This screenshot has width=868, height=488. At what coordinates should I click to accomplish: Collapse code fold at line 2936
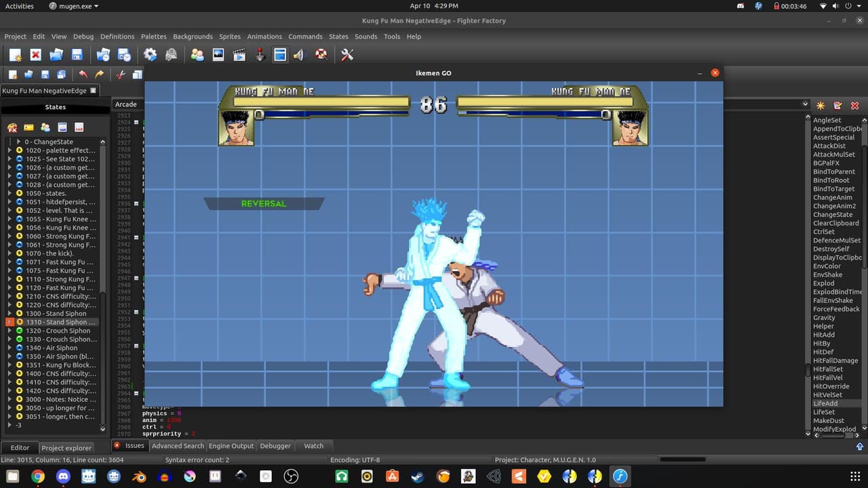(136, 203)
